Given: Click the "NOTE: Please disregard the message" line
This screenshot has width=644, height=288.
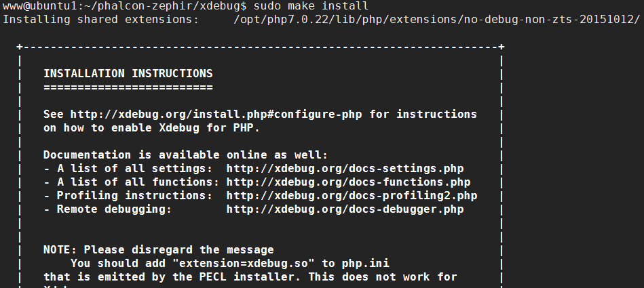Looking at the screenshot, I should (x=159, y=250).
